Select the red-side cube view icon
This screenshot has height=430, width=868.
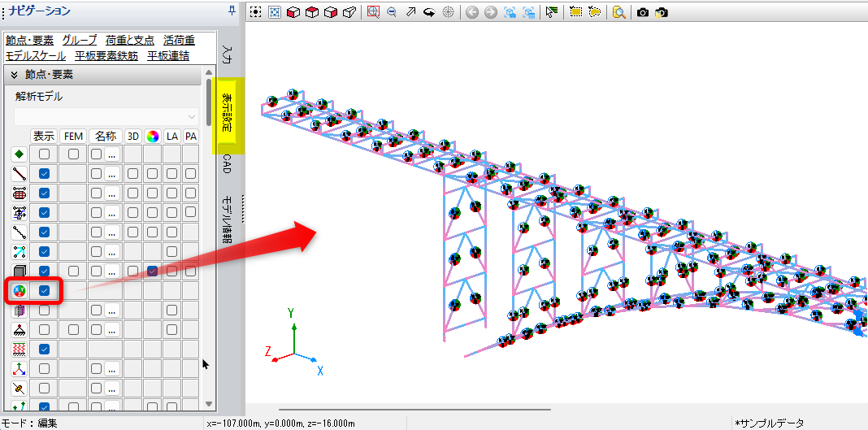tap(331, 11)
